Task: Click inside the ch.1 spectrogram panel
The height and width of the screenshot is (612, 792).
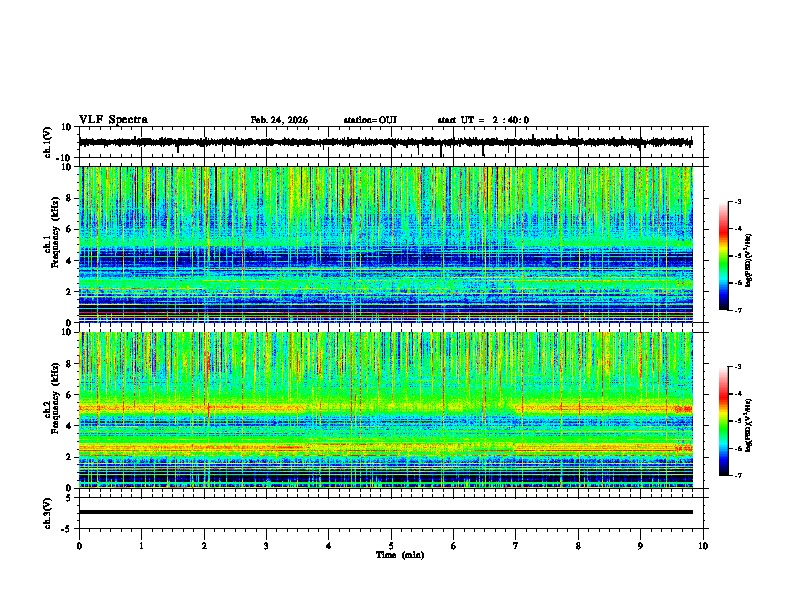Action: [x=386, y=244]
